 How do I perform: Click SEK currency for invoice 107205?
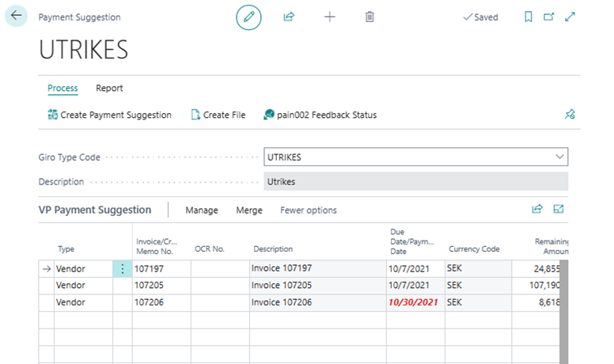(x=478, y=286)
